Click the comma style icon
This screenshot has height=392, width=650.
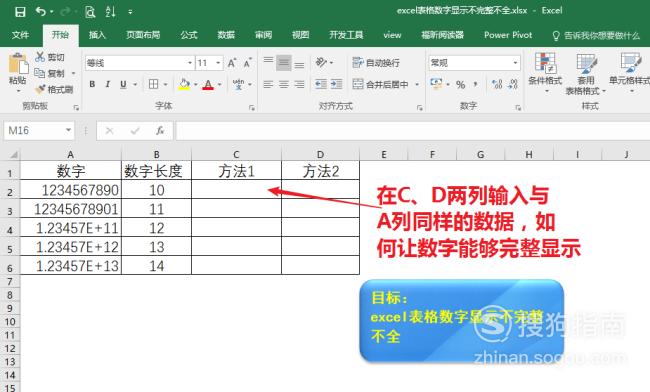pos(475,85)
